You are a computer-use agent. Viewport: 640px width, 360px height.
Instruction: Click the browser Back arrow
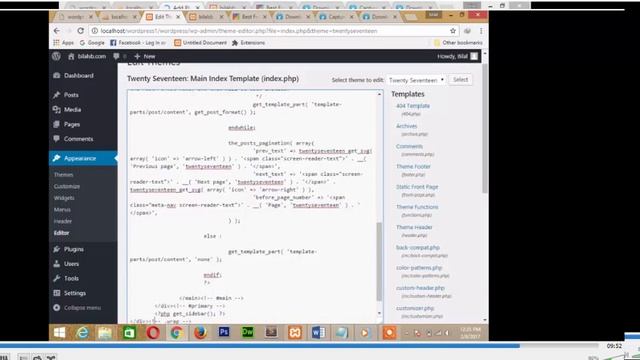pos(57,31)
